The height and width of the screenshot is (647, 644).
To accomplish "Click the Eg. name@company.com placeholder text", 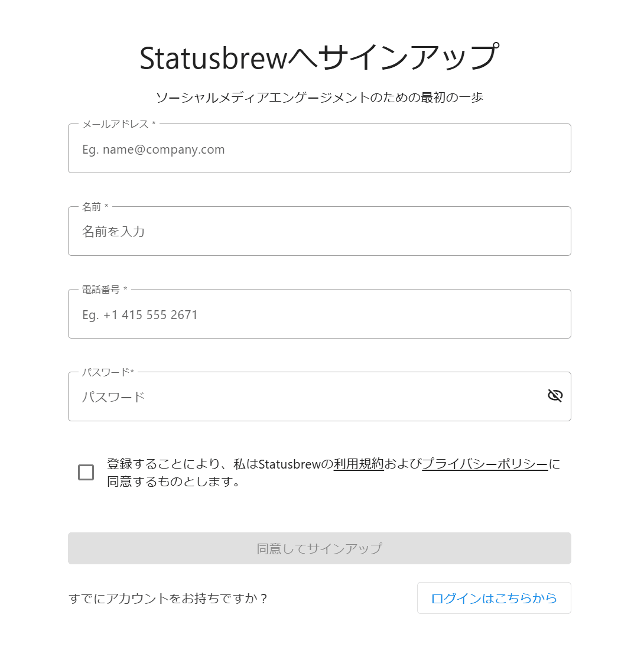I will pyautogui.click(x=154, y=149).
